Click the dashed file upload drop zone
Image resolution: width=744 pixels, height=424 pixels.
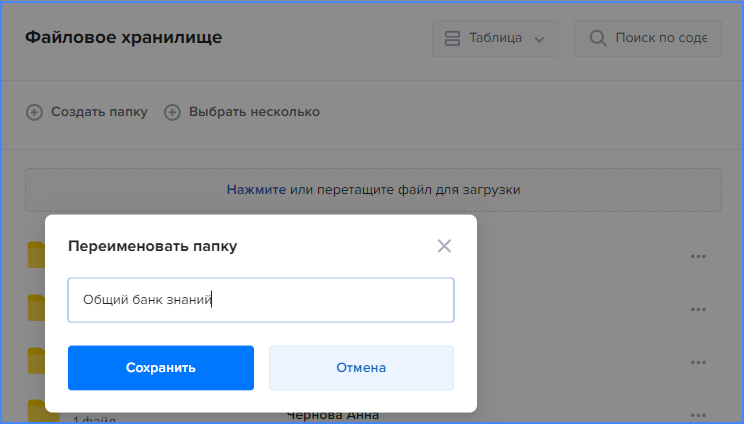point(373,190)
